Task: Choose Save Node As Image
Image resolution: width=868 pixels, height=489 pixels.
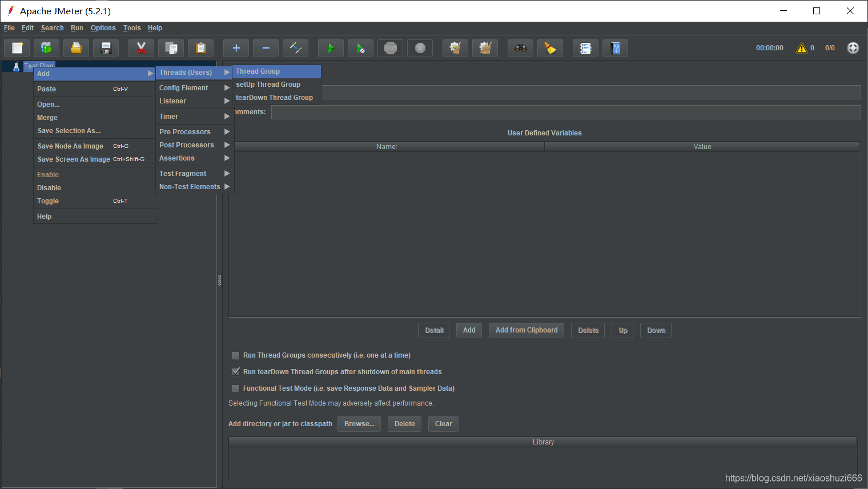Action: pyautogui.click(x=95, y=146)
